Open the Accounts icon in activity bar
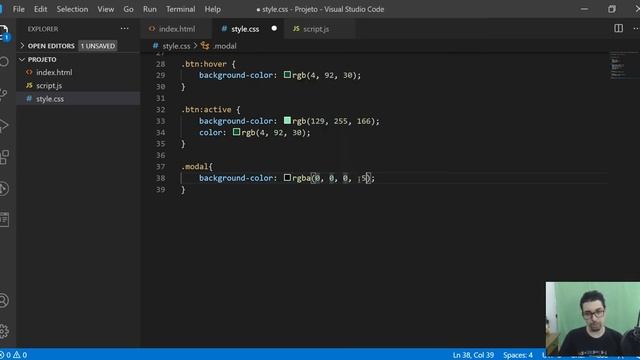 4,301
